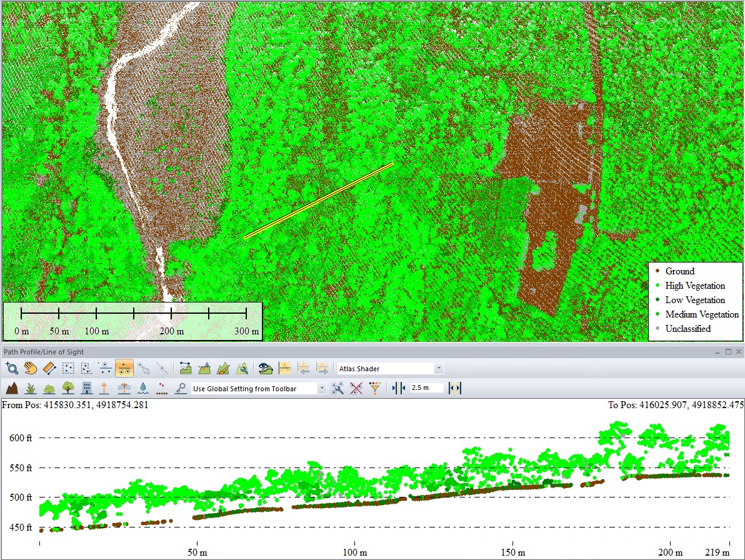
Task: Shift profile right arrow icon
Action: 322,368
